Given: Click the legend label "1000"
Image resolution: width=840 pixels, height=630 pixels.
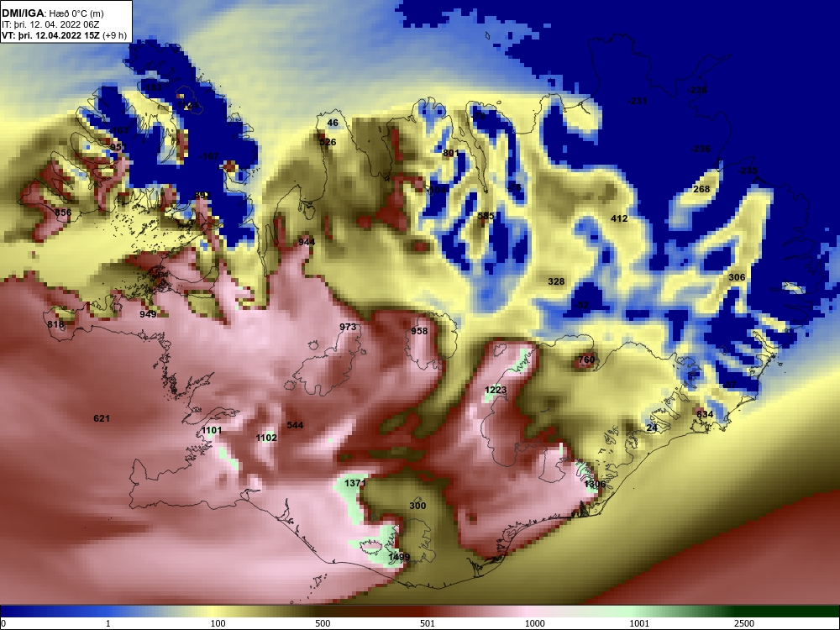Looking at the screenshot, I should (535, 623).
